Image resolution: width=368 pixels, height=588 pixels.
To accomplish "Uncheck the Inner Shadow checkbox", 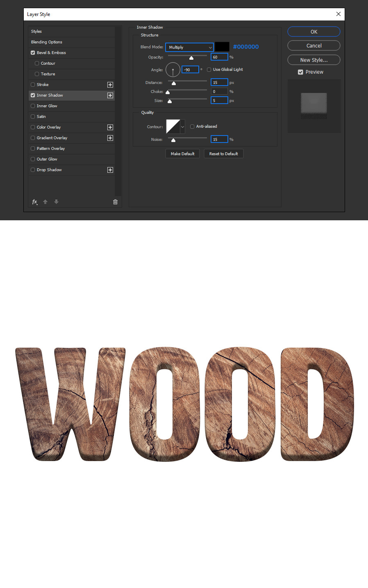I will click(x=33, y=95).
